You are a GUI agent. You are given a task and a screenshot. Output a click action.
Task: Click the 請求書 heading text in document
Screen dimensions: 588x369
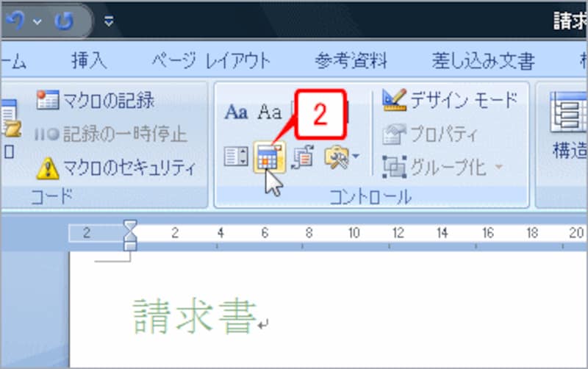[x=195, y=316]
